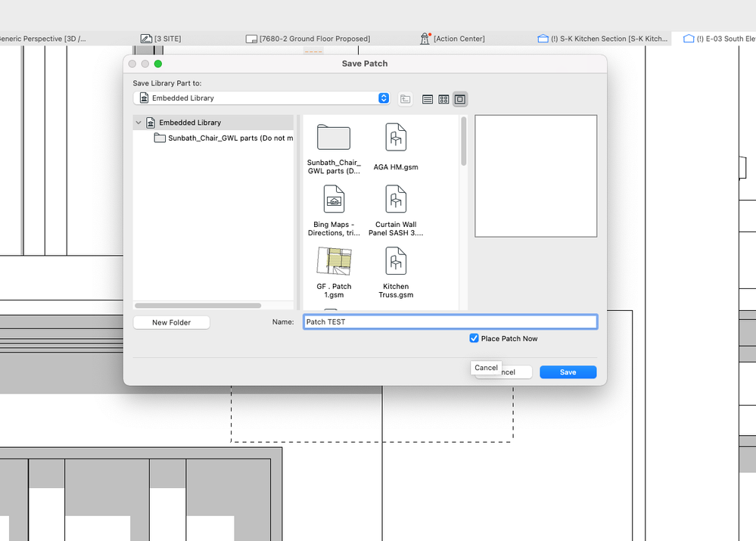The image size is (756, 541).
Task: Click the file list vertical scrollbar
Action: coord(464,141)
